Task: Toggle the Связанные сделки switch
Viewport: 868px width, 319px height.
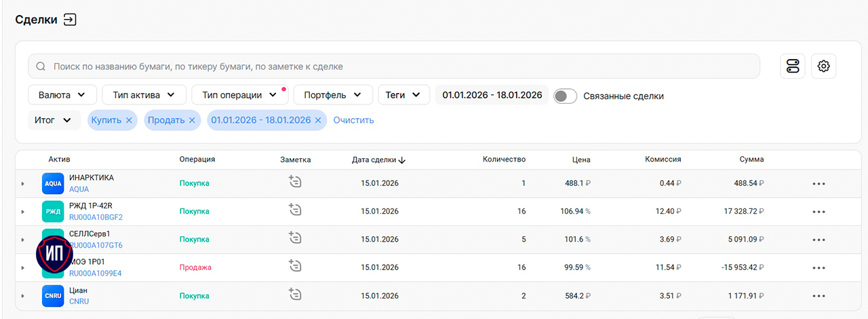Action: (565, 96)
